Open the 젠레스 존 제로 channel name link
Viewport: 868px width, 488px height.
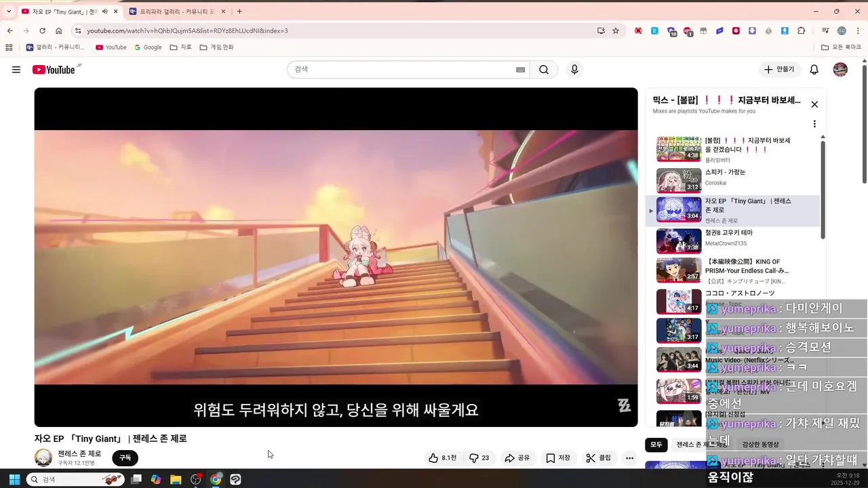click(79, 454)
